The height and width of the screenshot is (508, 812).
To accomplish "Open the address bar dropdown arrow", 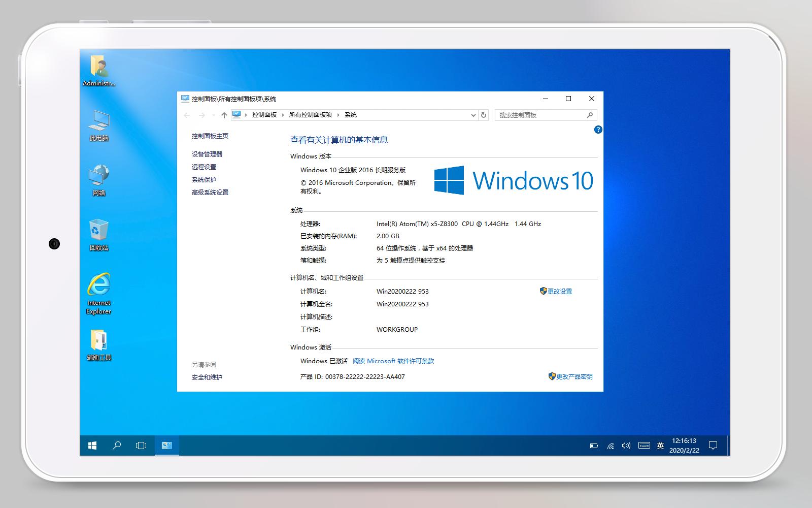I will (472, 115).
